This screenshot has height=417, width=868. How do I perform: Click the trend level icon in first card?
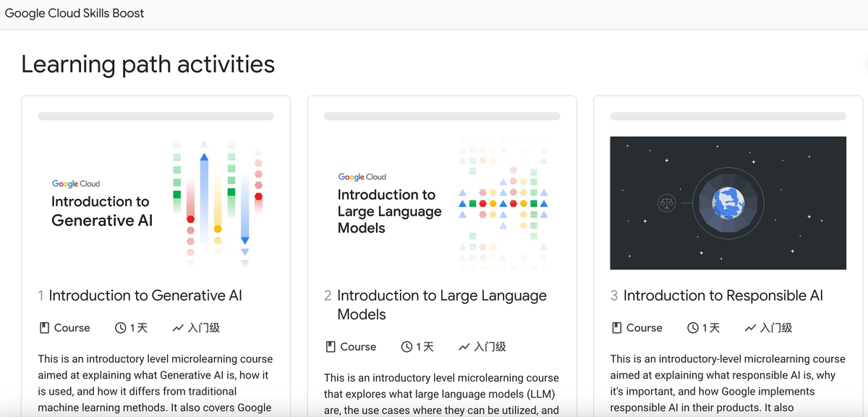tap(178, 328)
